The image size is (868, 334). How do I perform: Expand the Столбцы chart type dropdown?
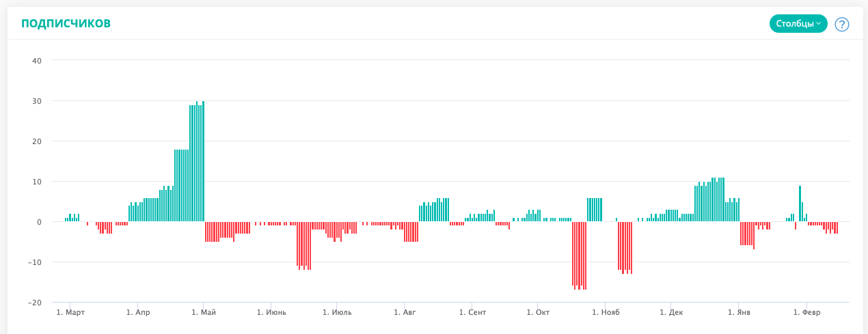[x=798, y=24]
